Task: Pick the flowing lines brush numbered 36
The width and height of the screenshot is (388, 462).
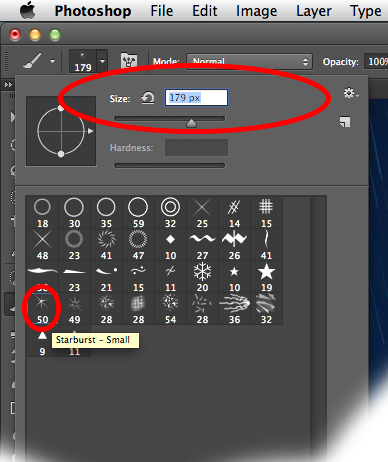Action: [x=234, y=309]
